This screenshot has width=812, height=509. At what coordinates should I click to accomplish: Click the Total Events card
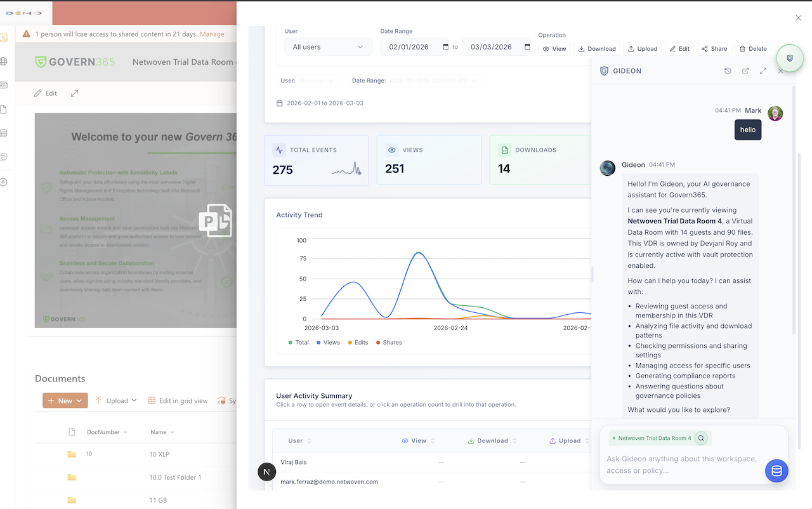click(x=316, y=160)
